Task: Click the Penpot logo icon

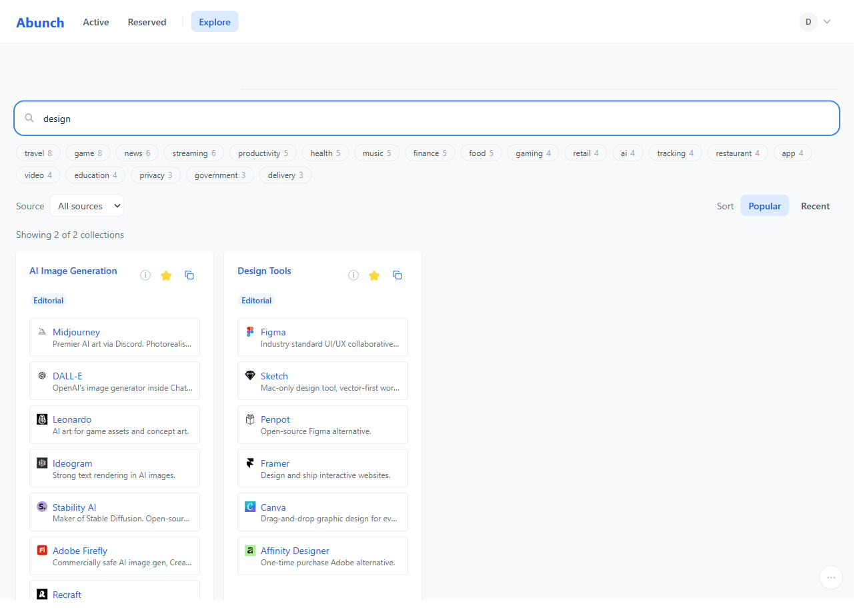Action: [250, 419]
